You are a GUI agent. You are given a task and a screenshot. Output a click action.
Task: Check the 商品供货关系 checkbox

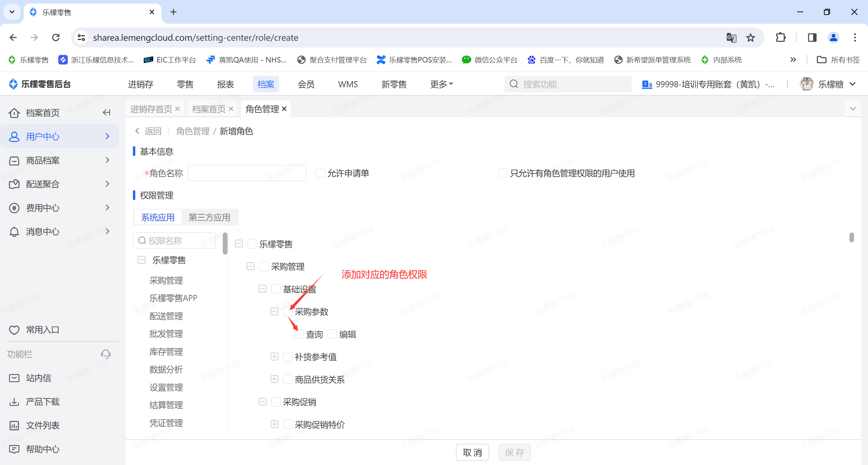click(288, 379)
